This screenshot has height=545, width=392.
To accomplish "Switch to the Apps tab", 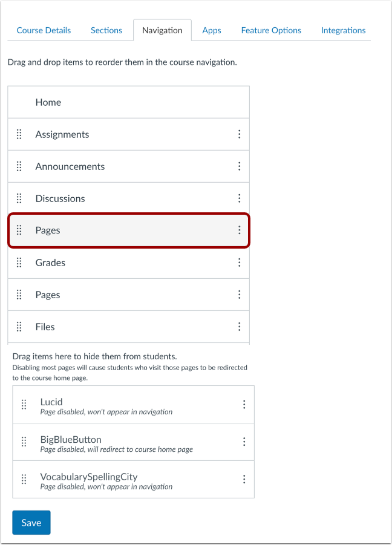I will tap(211, 30).
